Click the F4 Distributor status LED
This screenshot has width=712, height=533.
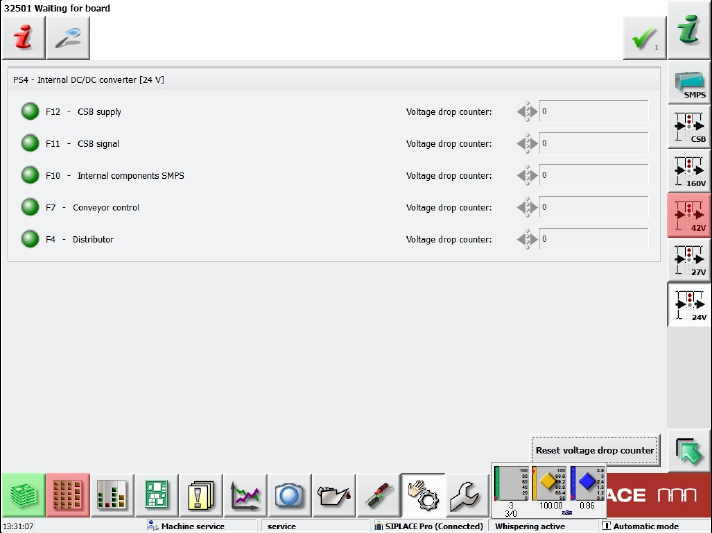(30, 239)
